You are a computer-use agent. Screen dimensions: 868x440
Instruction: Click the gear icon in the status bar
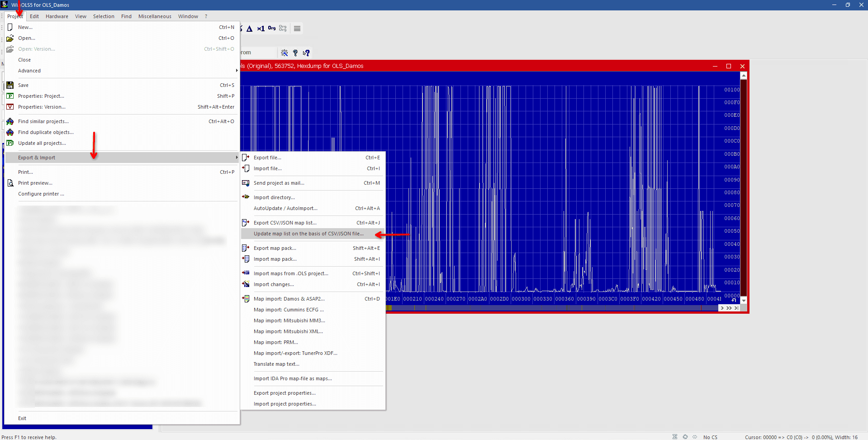(685, 437)
